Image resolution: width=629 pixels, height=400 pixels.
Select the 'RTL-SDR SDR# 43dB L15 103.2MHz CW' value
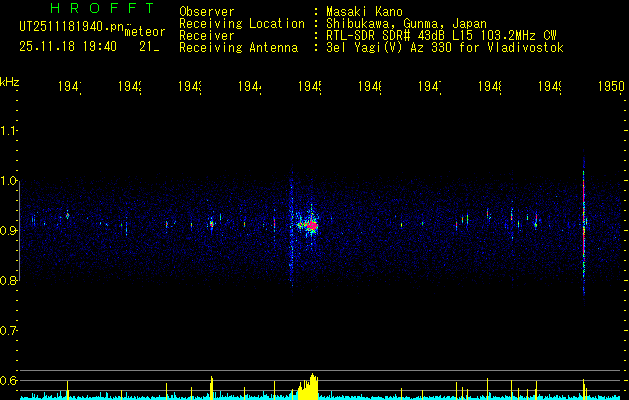441,36
